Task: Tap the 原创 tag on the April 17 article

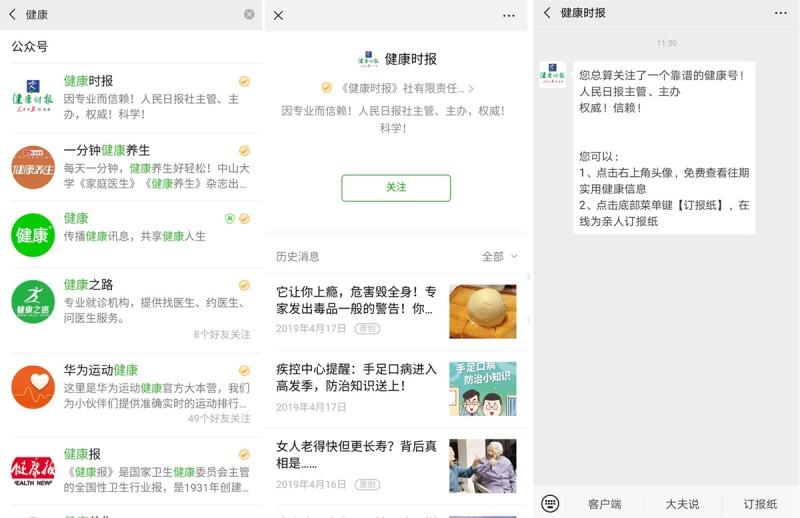Action: (367, 329)
